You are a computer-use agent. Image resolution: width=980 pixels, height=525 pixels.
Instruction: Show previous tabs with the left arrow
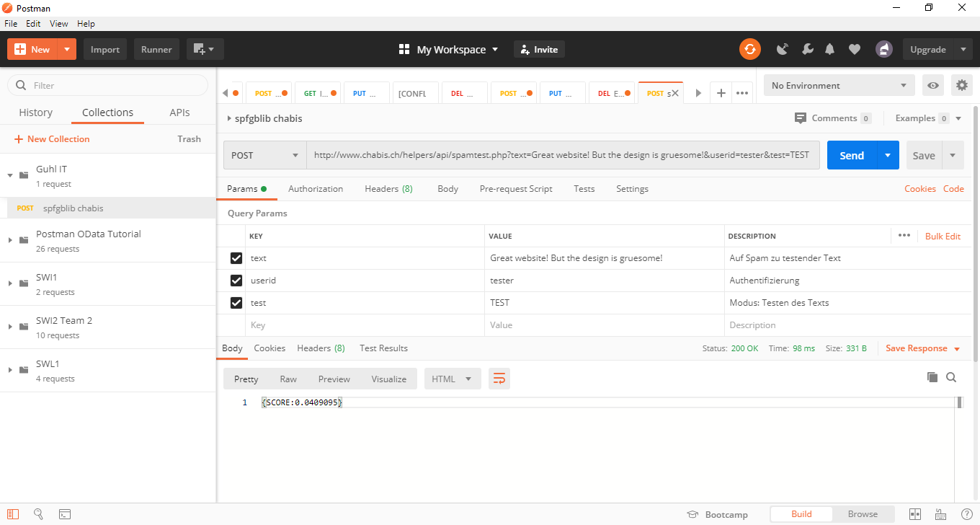(225, 93)
